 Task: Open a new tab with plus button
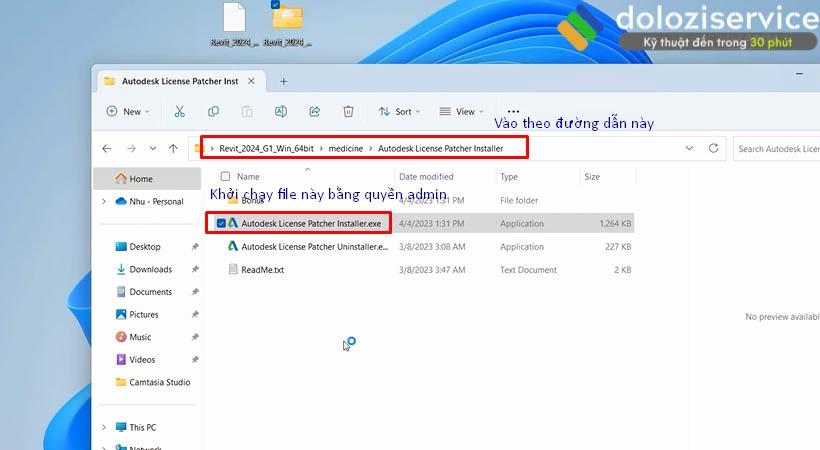pos(284,81)
